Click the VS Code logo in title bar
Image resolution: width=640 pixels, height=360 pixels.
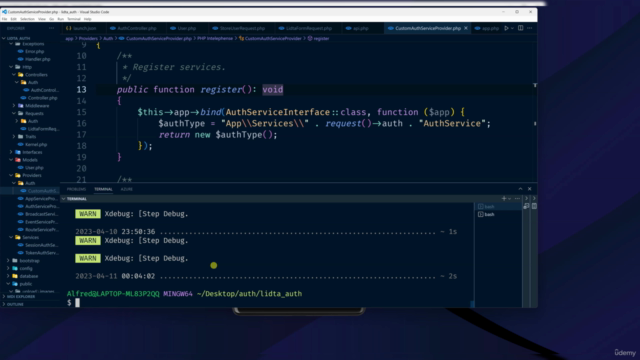(4, 12)
